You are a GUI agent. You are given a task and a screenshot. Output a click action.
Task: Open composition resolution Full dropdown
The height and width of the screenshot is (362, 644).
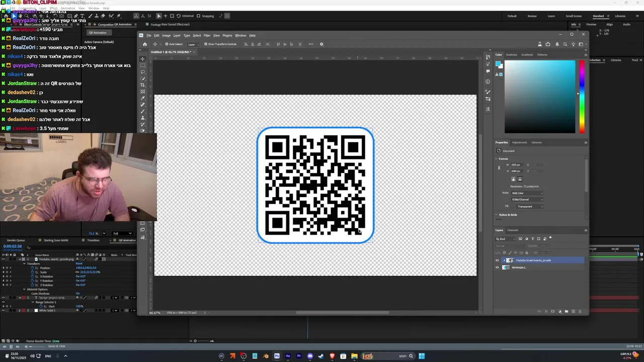122,233
